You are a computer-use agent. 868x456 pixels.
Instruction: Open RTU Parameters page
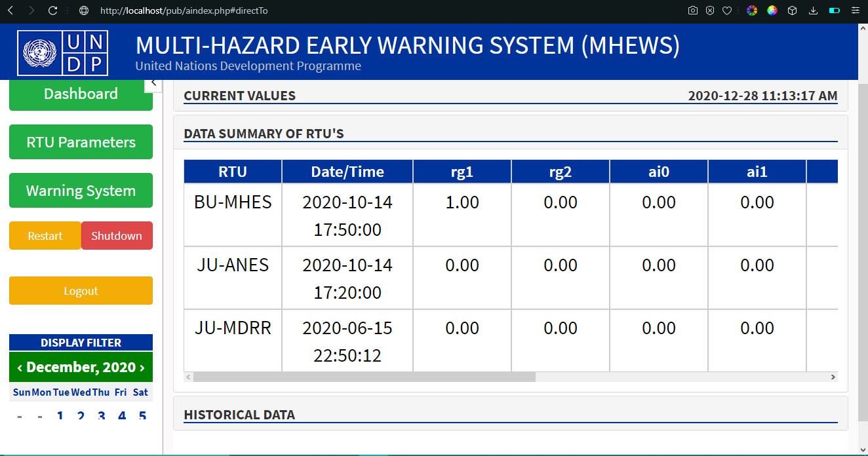pos(81,142)
